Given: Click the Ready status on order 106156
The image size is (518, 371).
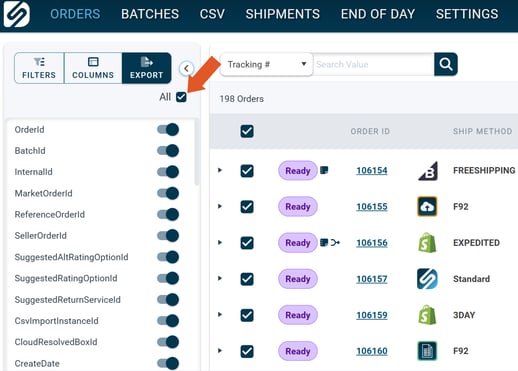Looking at the screenshot, I should [x=298, y=243].
